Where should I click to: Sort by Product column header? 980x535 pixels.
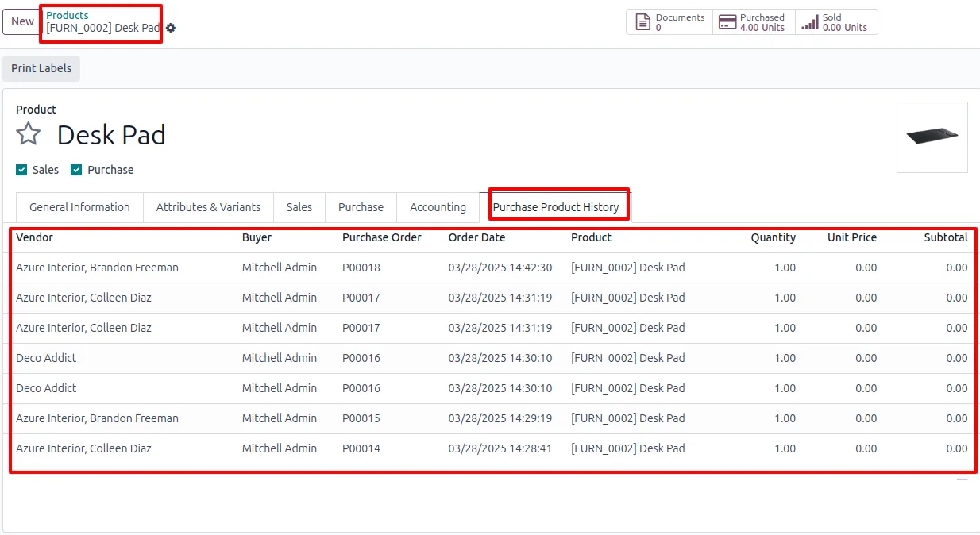(591, 237)
